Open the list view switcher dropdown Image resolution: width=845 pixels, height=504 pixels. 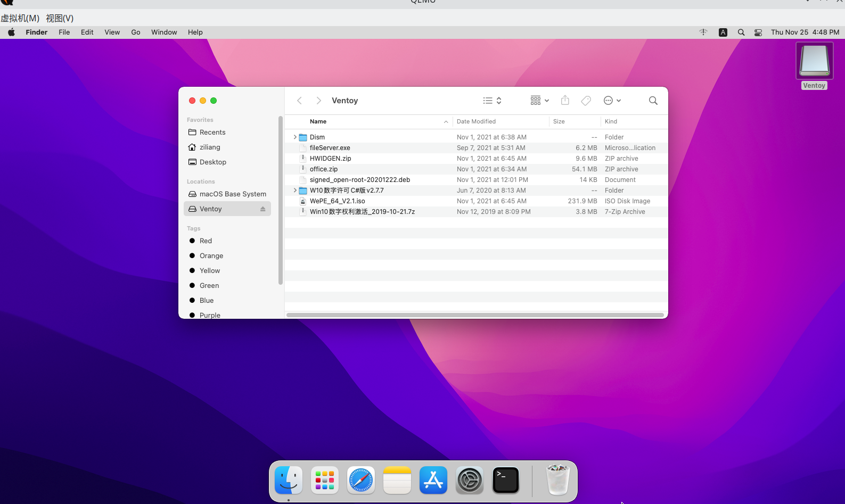tap(493, 101)
